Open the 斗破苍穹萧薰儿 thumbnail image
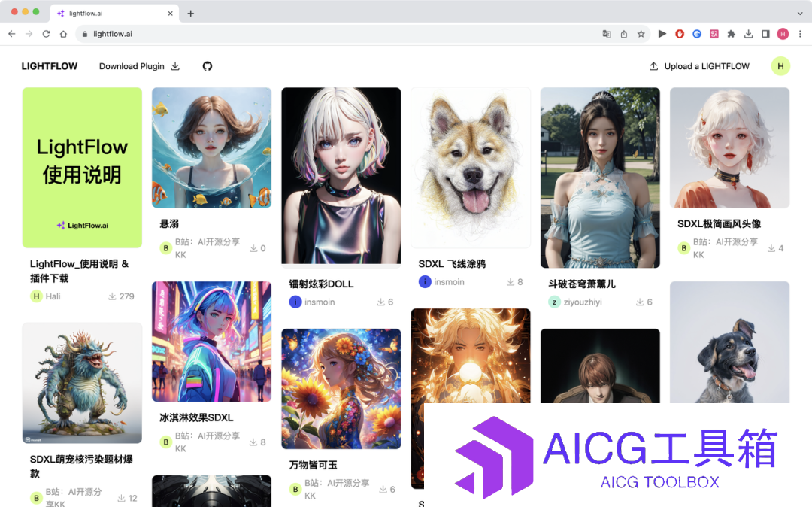Viewport: 812px width, 507px height. click(600, 178)
